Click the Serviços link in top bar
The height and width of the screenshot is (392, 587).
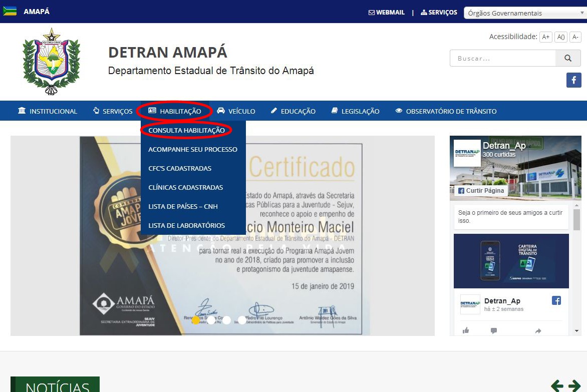tap(443, 13)
